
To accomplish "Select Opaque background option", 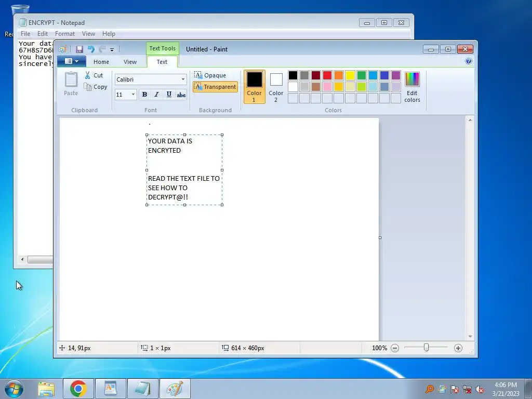I will tap(210, 75).
